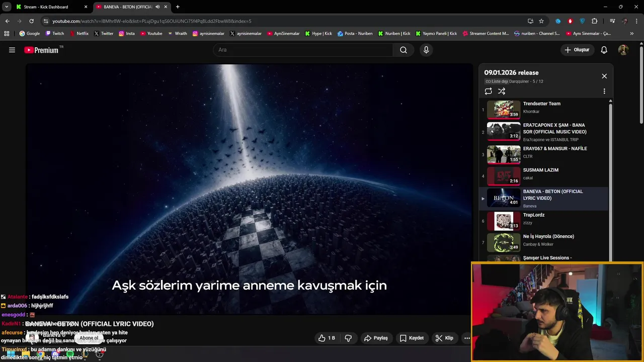
Task: Select Ne İş Hayrola (Dönence) playlist item
Action: click(544, 242)
